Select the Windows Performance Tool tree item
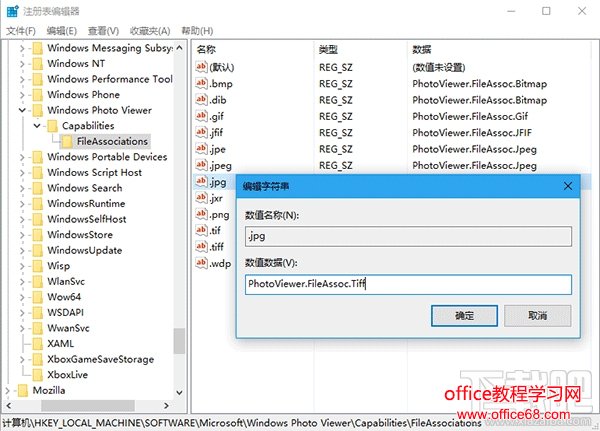Viewport: 600px width, 431px height. point(110,79)
